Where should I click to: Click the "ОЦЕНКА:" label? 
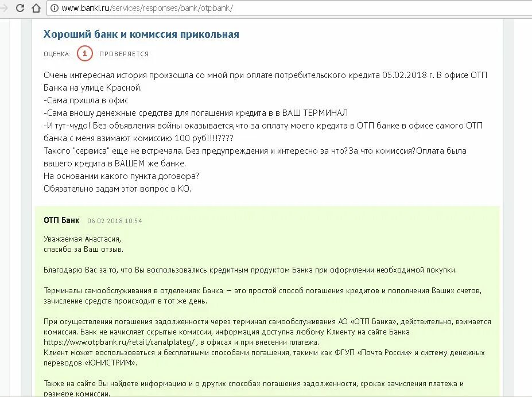(x=57, y=54)
